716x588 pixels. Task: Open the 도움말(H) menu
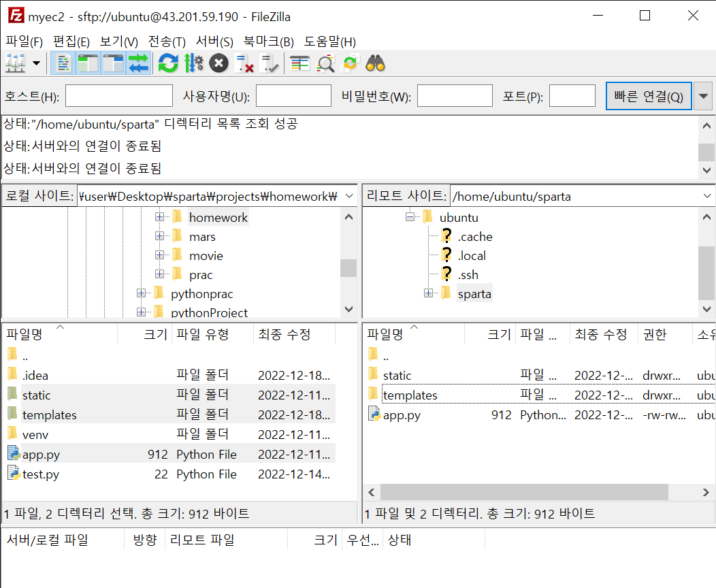[330, 42]
